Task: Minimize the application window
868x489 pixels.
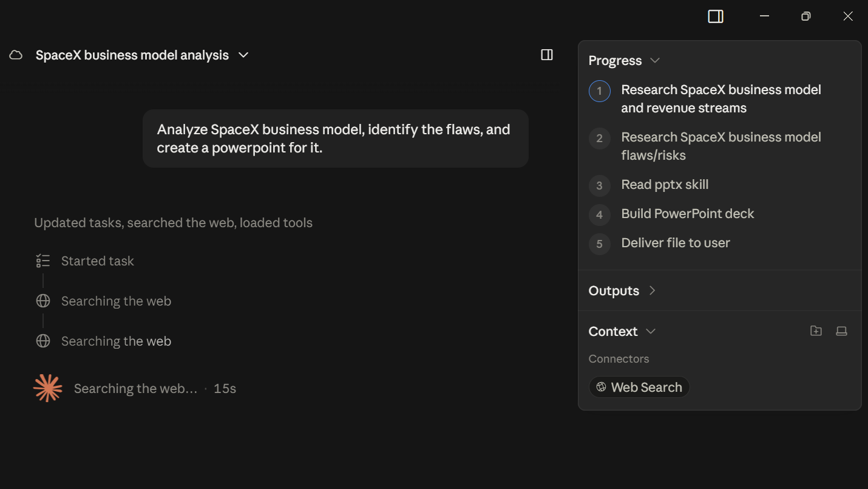Action: (765, 16)
